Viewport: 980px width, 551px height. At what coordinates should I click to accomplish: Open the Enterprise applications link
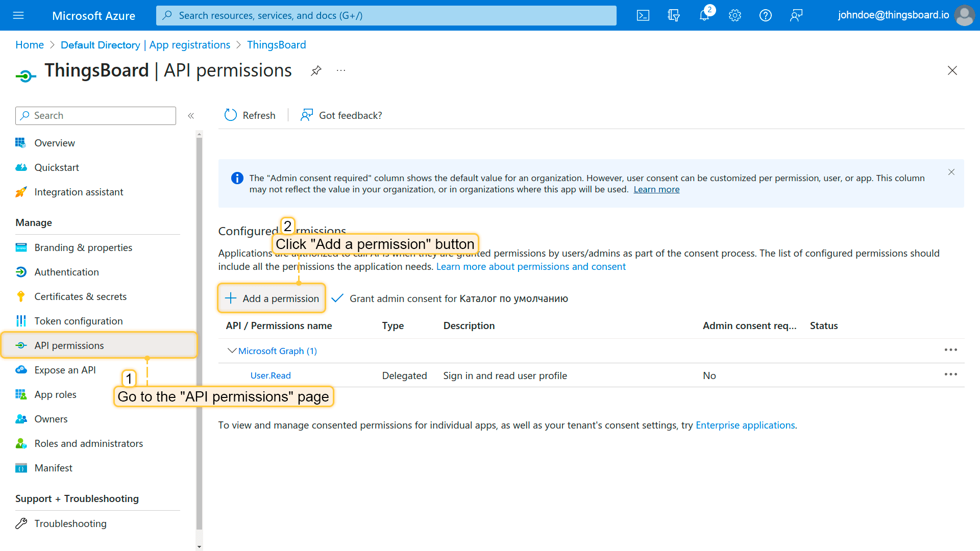(745, 425)
